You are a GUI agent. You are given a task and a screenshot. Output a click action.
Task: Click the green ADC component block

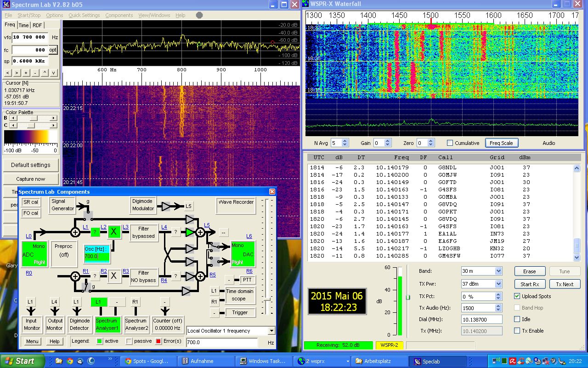34,254
